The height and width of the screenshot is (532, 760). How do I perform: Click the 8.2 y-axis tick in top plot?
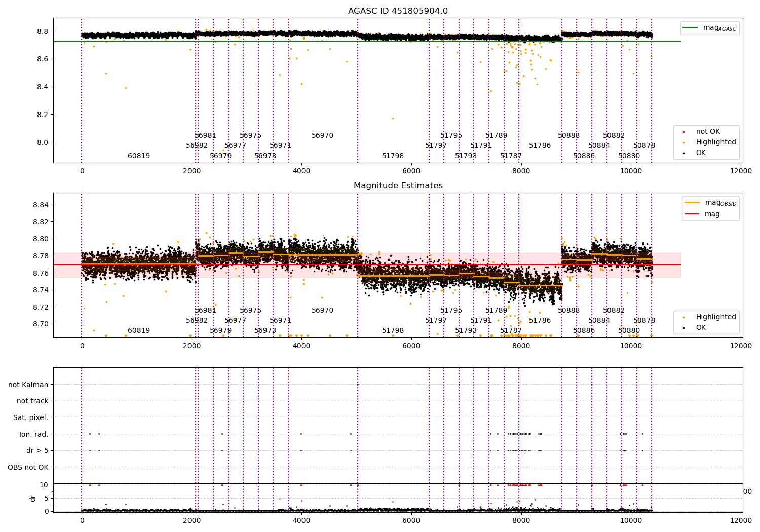tap(42, 115)
